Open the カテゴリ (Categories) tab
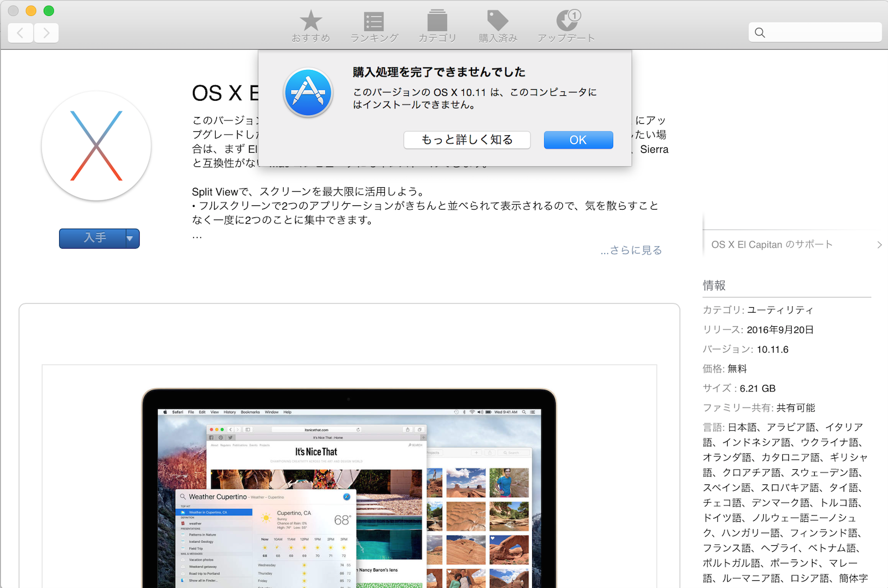Image resolution: width=888 pixels, height=588 pixels. [437, 26]
